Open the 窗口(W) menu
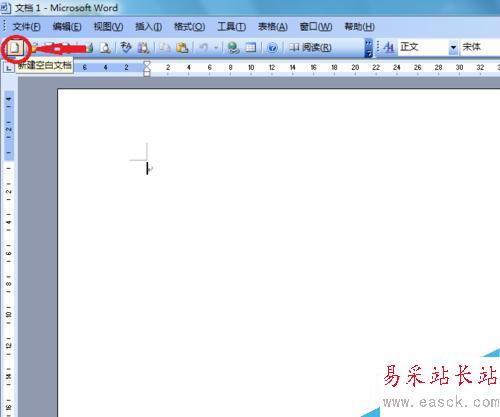 316,27
